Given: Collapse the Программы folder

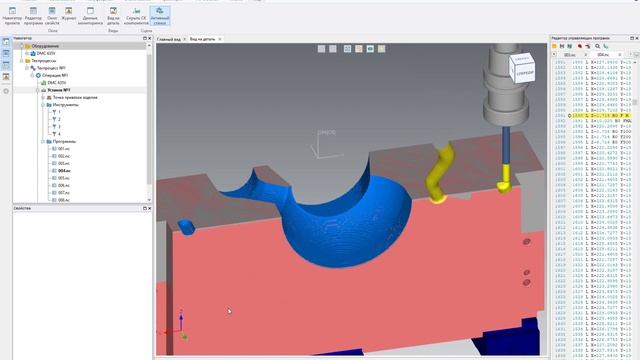Looking at the screenshot, I should coord(43,142).
